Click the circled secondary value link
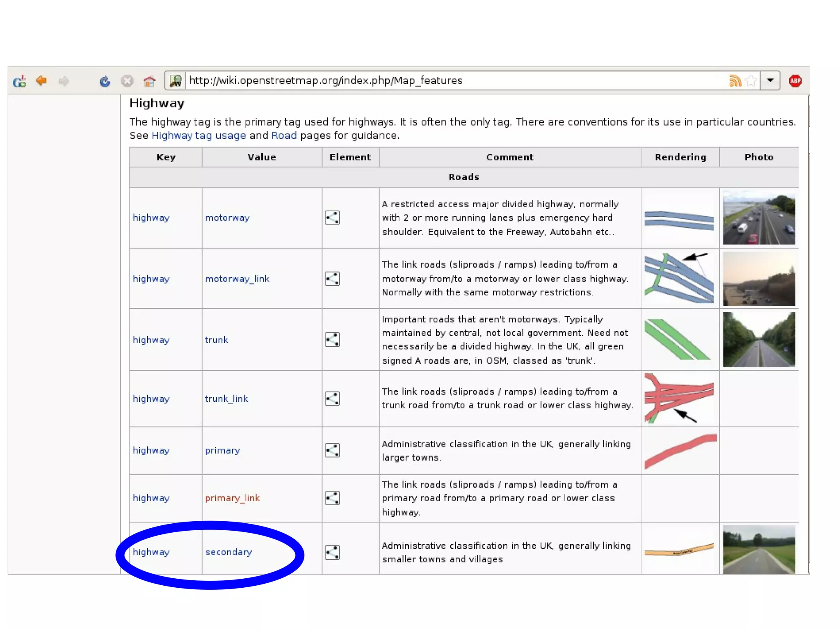The width and height of the screenshot is (840, 630). (x=228, y=552)
